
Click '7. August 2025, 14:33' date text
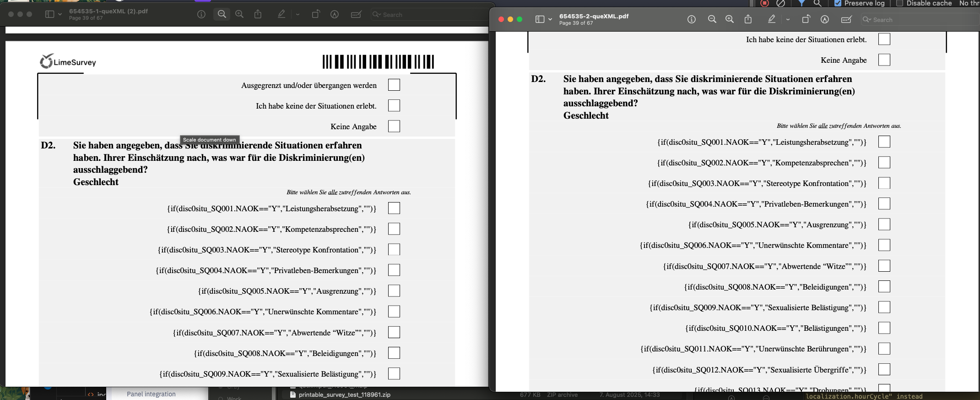point(630,395)
